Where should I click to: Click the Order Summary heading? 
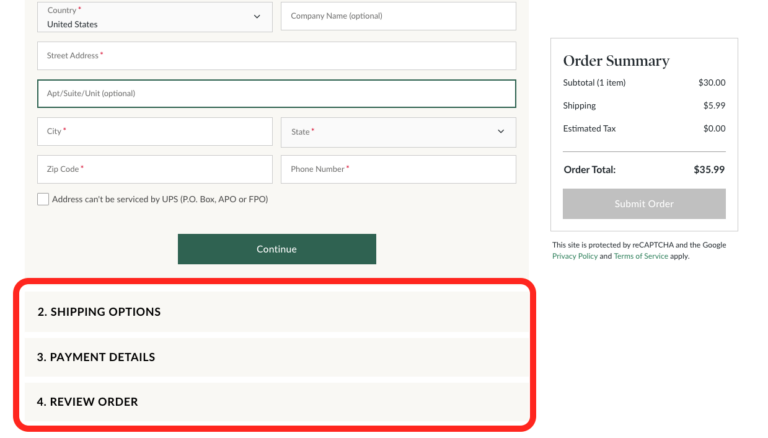(x=616, y=61)
